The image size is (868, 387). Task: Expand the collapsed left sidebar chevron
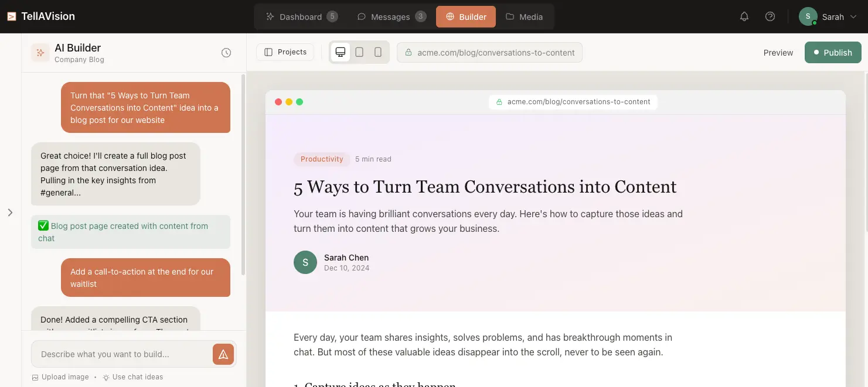point(10,213)
